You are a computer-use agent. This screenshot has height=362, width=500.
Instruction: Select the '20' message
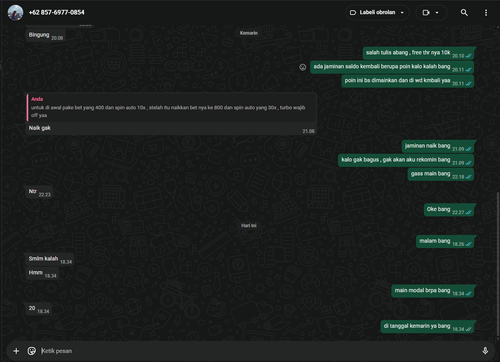coord(39,309)
